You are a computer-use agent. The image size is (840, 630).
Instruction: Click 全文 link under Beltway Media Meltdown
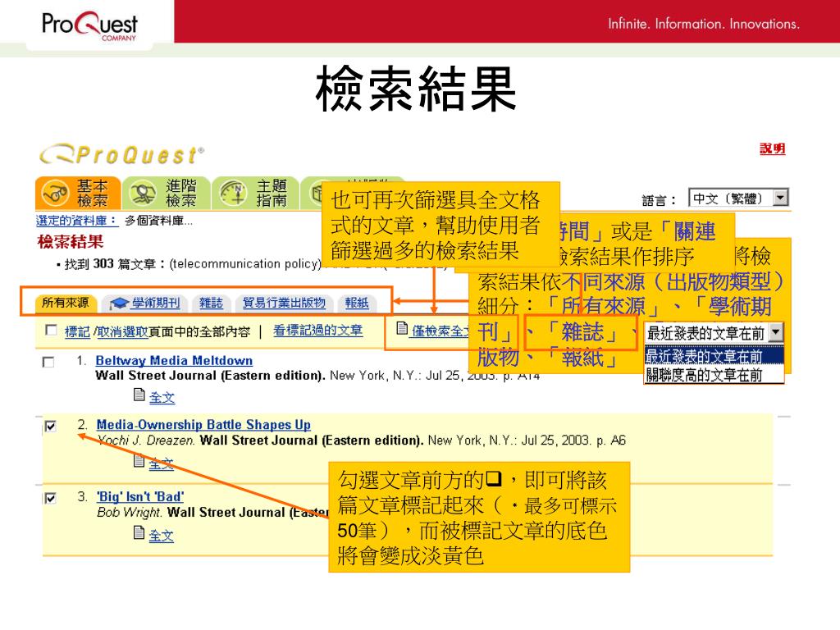point(162,398)
